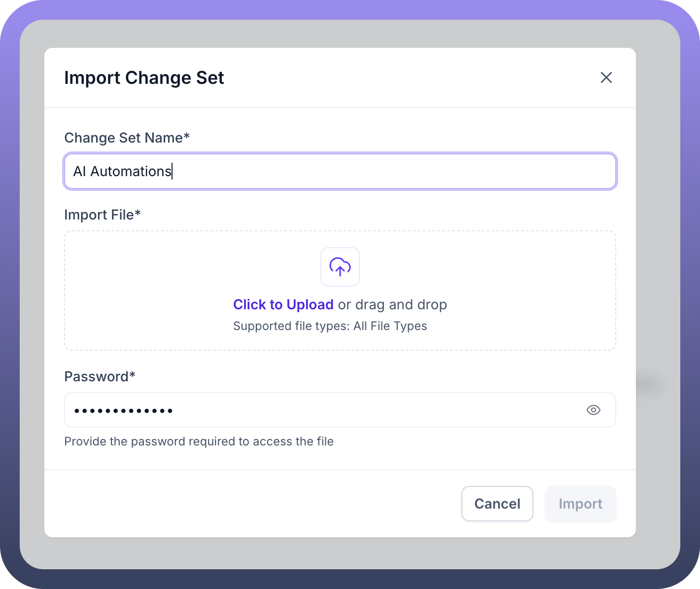Click the "AI Automations" text in name field

(x=122, y=171)
